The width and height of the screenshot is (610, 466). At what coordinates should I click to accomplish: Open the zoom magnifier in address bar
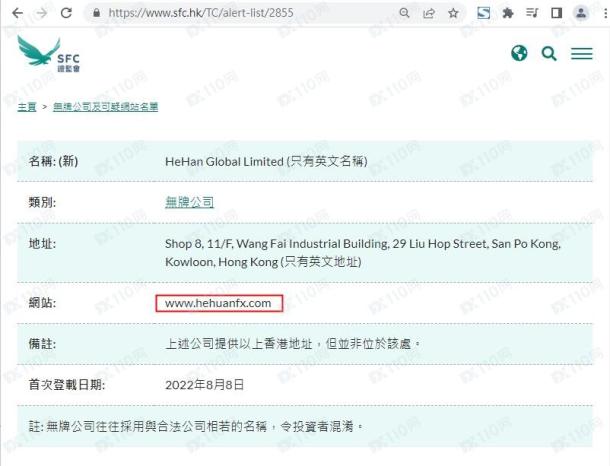point(404,13)
